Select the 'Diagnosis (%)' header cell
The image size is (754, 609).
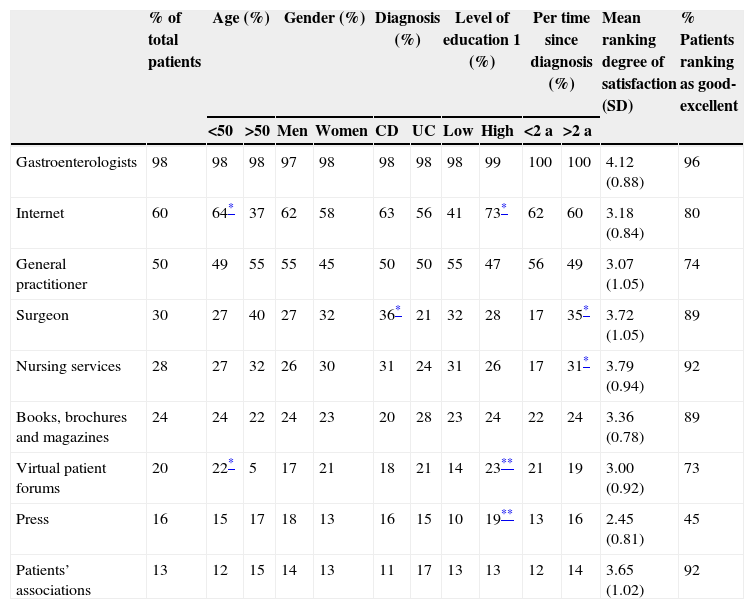(x=406, y=29)
